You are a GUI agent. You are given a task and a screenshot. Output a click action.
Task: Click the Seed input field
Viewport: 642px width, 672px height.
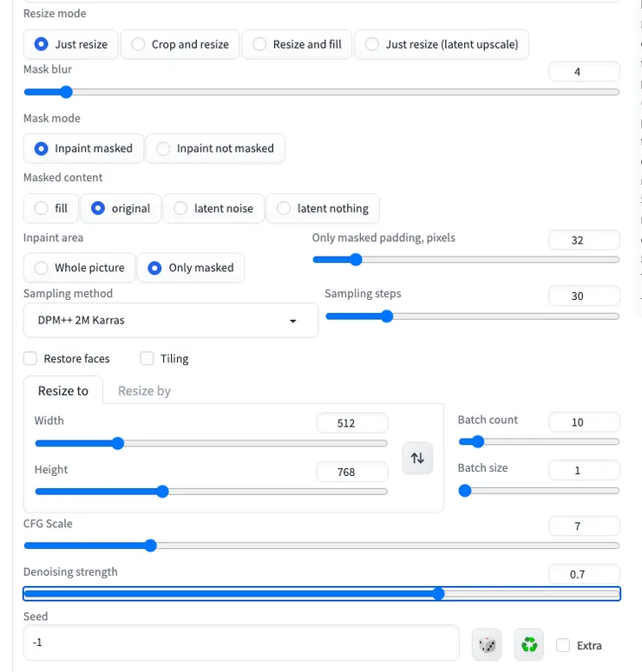pyautogui.click(x=240, y=643)
